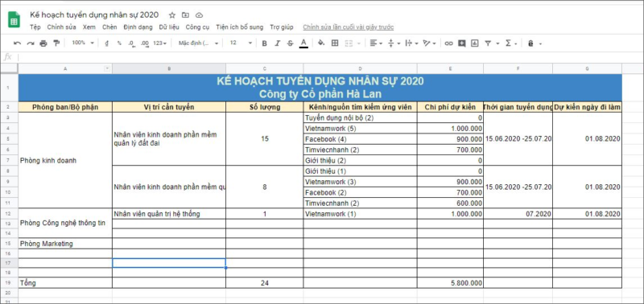The height and width of the screenshot is (304, 644).
Task: Open the fill color picker
Action: coord(321,43)
